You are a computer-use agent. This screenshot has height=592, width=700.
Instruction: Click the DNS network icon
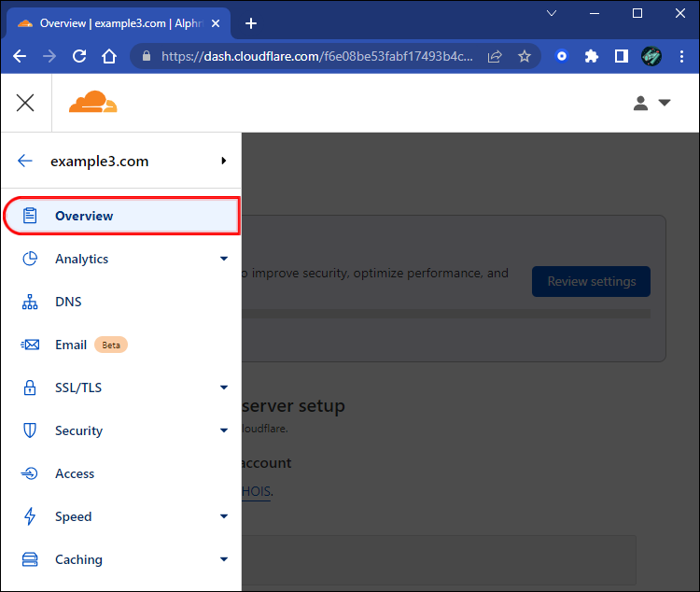pyautogui.click(x=30, y=302)
